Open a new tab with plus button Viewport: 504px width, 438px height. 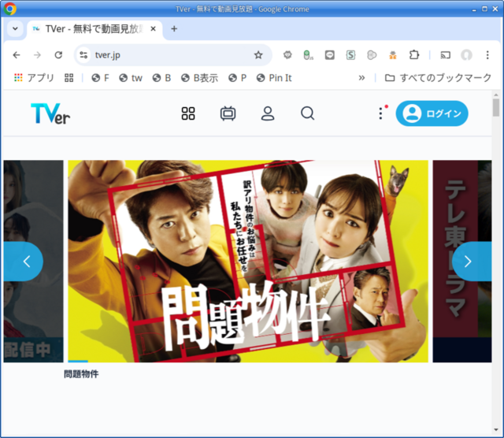(174, 29)
